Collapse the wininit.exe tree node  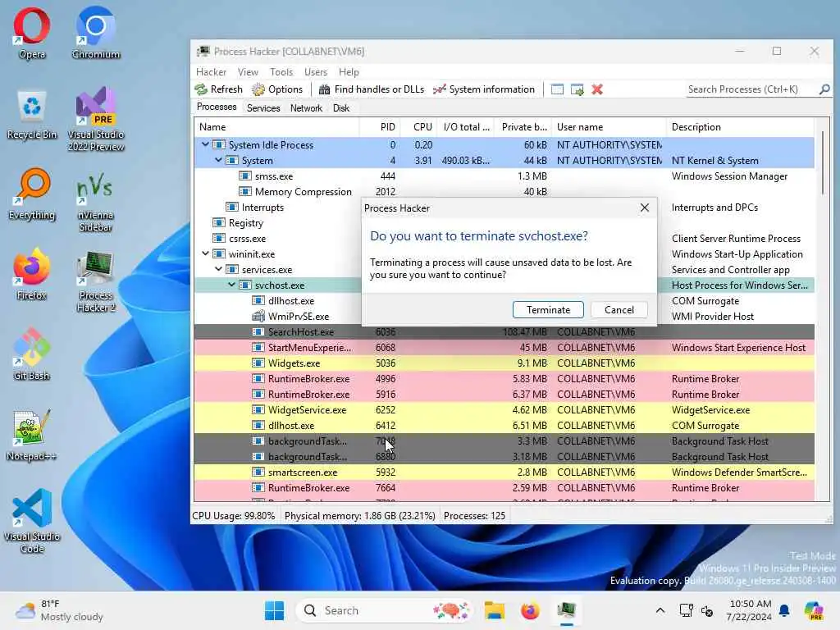click(205, 254)
